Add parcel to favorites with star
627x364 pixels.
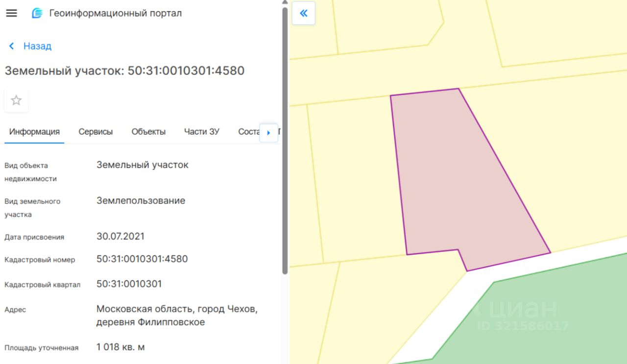click(x=16, y=100)
